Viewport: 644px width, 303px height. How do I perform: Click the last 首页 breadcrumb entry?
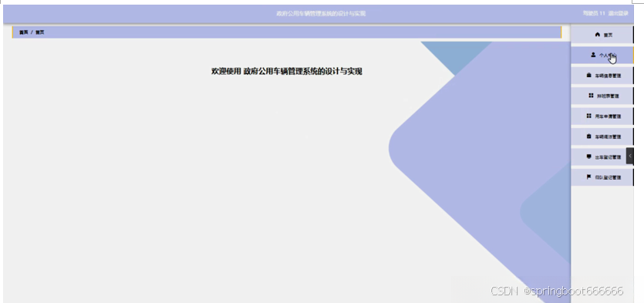click(39, 32)
